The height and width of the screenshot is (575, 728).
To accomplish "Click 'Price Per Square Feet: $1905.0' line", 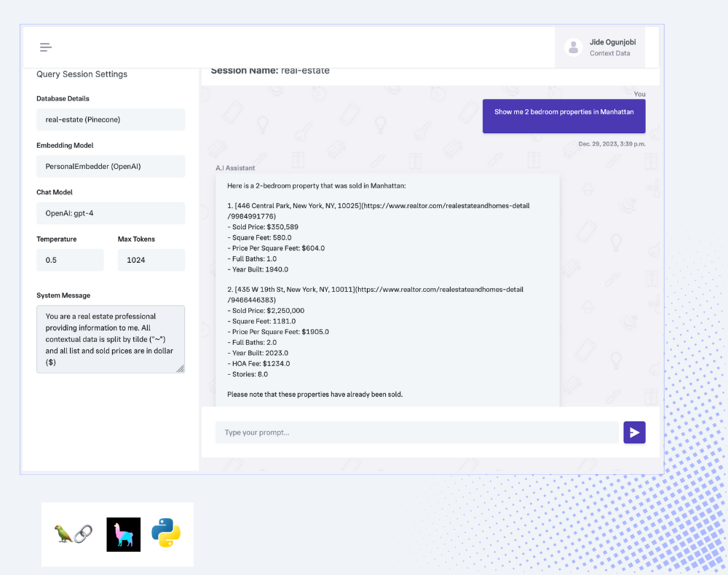I will coord(278,332).
